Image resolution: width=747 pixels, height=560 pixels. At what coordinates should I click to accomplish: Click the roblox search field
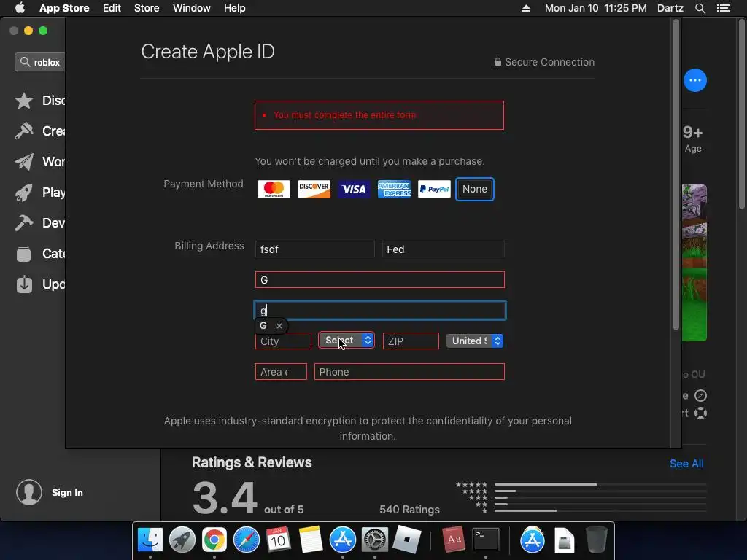tap(40, 63)
